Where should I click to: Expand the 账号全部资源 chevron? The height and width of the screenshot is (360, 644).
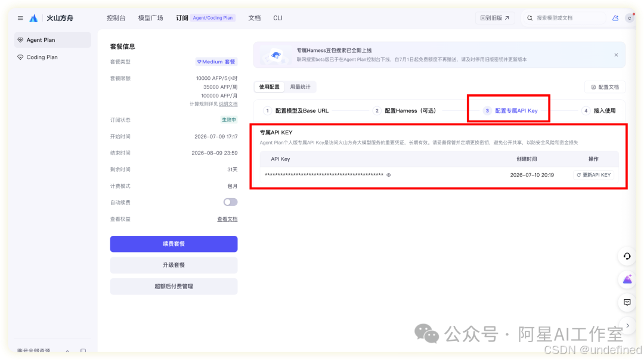[67, 351]
